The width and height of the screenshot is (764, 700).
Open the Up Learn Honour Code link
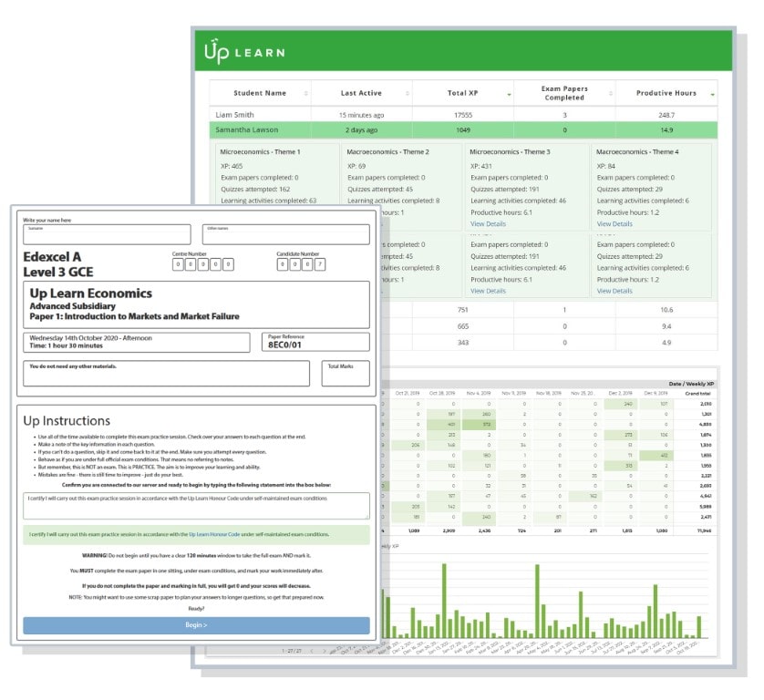214,534
